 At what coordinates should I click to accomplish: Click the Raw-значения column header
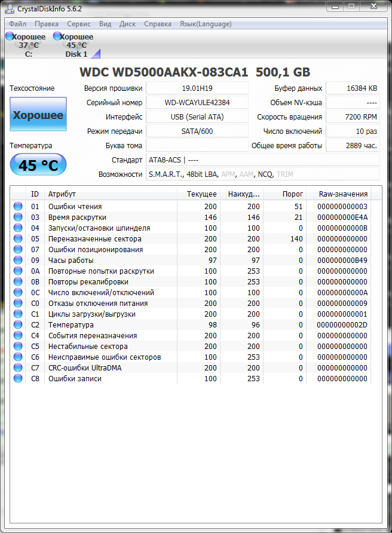pyautogui.click(x=339, y=194)
